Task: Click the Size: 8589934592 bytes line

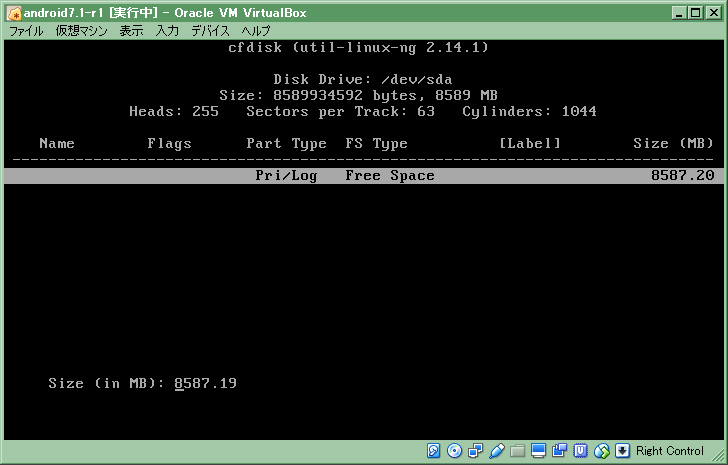Action: [358, 96]
